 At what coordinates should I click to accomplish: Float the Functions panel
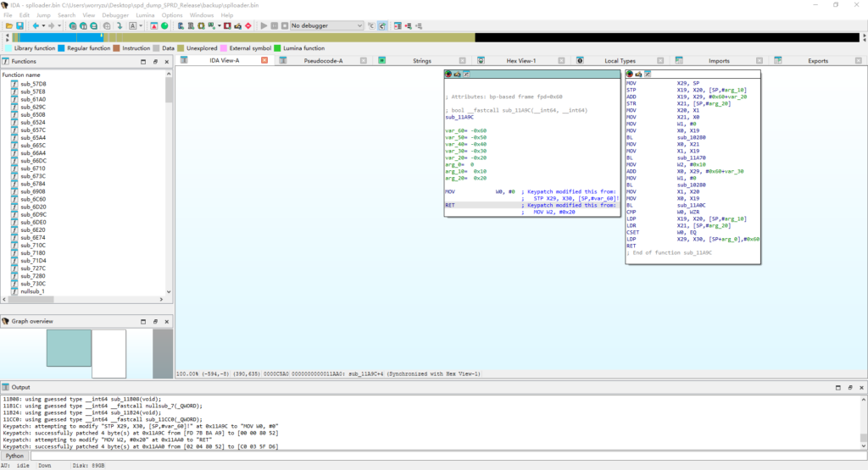coord(155,62)
